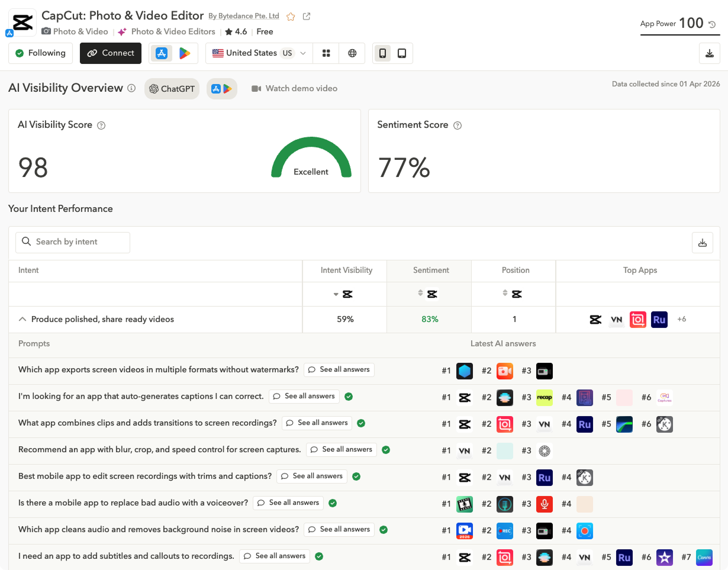Click help icon next to Sentiment Score
The image size is (728, 570).
coord(457,125)
